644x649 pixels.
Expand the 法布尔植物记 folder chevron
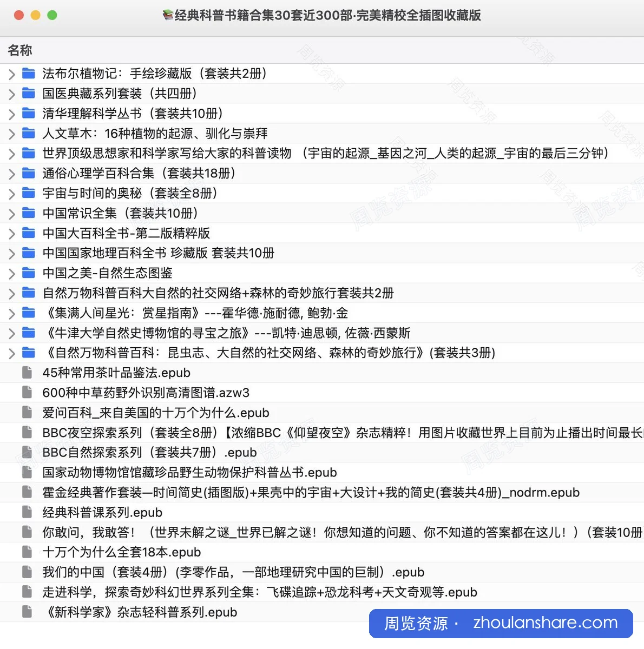[x=11, y=74]
